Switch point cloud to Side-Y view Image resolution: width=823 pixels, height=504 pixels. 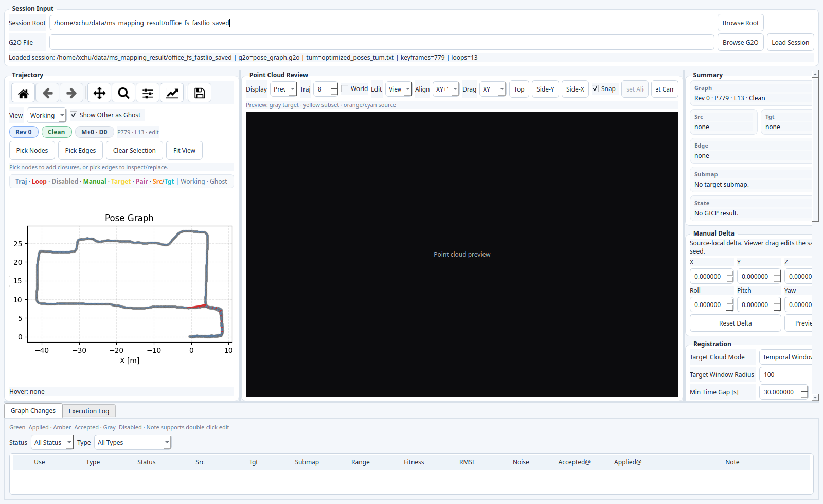545,89
